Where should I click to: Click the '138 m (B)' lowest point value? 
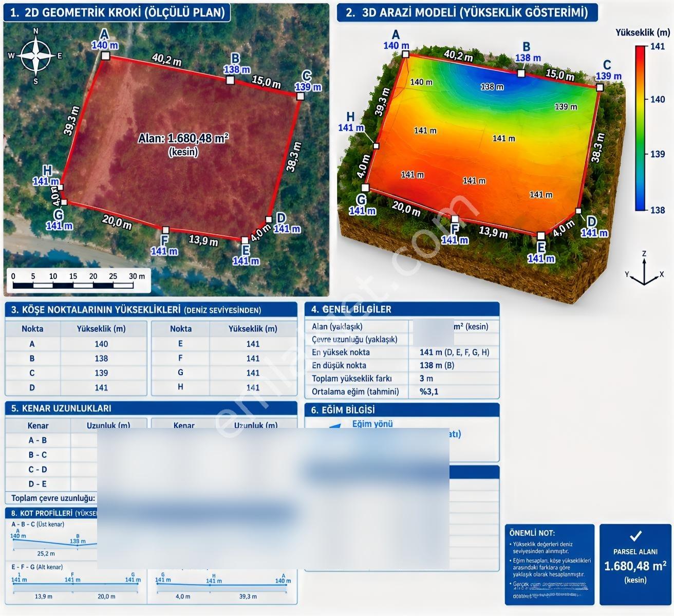pyautogui.click(x=437, y=365)
